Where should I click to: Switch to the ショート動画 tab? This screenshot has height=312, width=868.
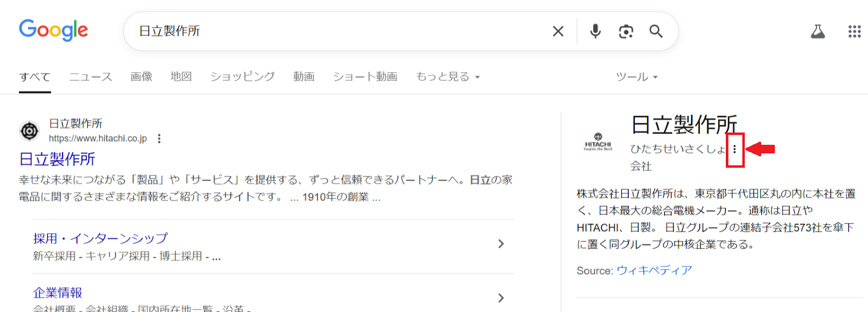[365, 77]
